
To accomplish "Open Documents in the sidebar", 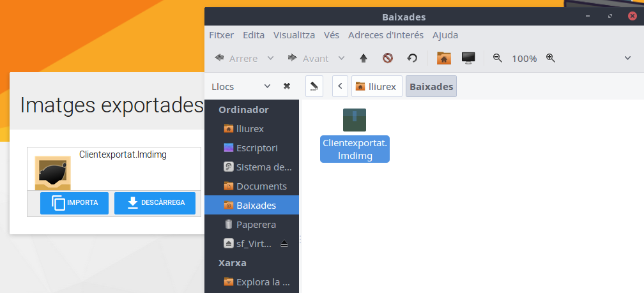I will point(261,186).
